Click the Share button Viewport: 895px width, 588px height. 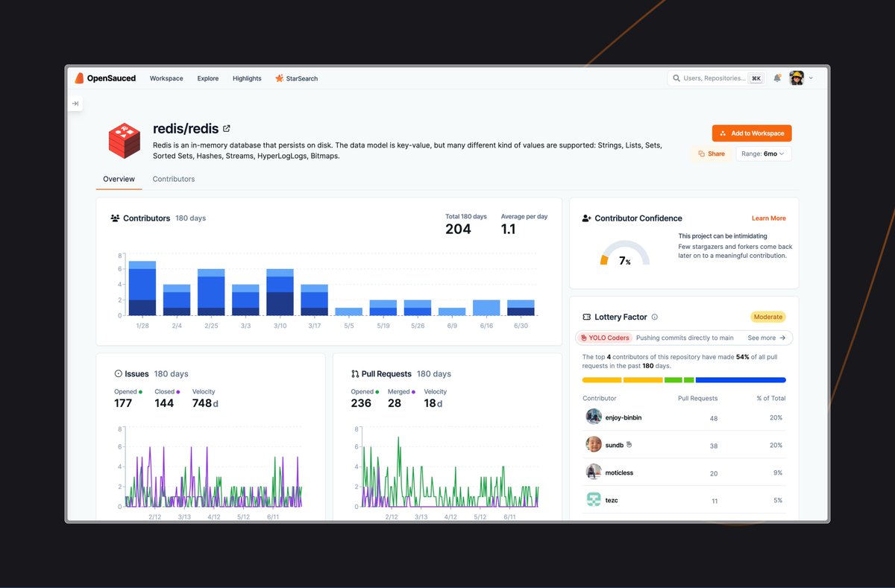point(711,154)
